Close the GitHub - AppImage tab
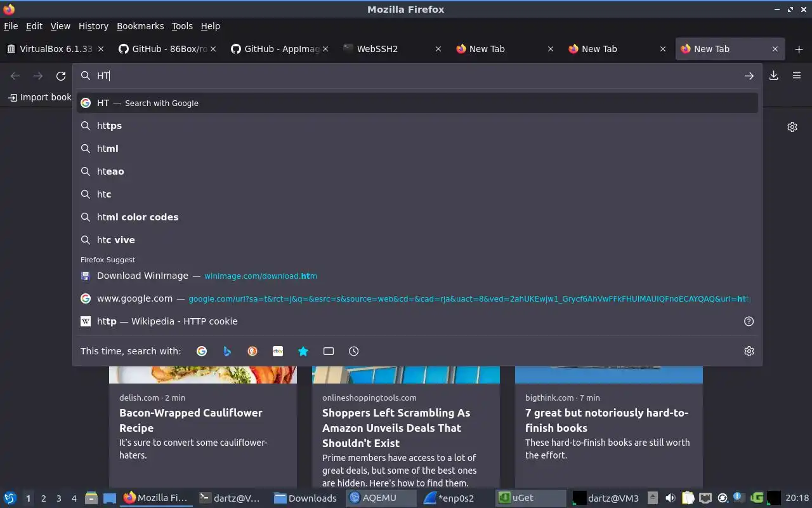This screenshot has height=508, width=812. point(325,49)
